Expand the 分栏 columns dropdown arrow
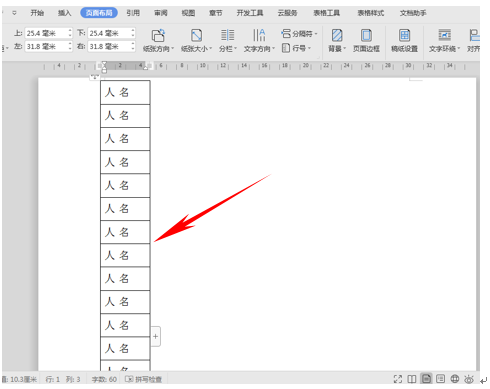Image resolution: width=490 pixels, height=389 pixels. coord(235,49)
